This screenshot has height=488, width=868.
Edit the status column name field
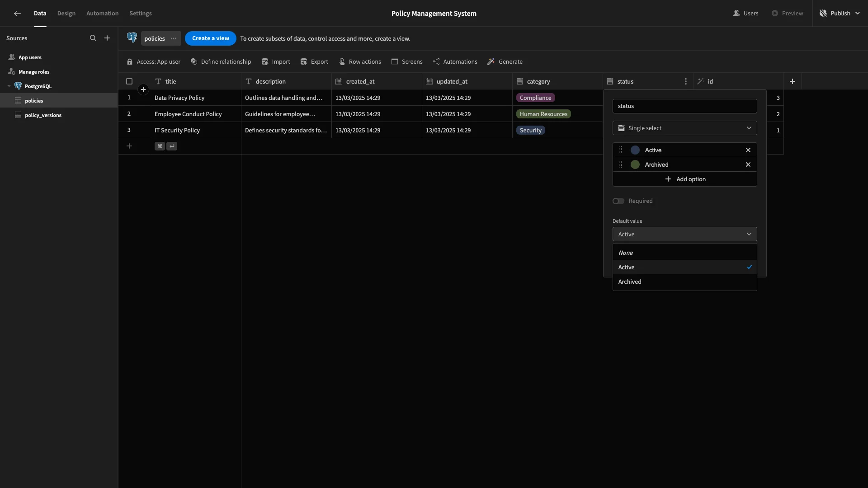coord(684,106)
